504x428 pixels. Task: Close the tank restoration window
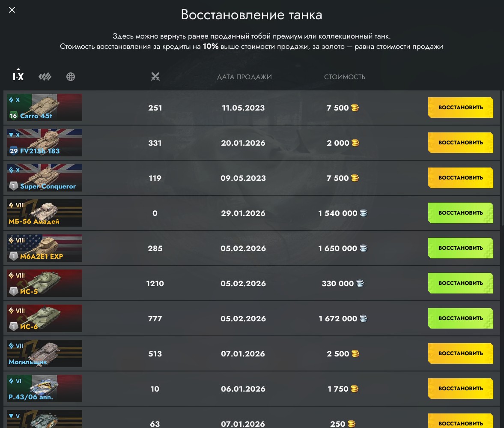point(12,10)
